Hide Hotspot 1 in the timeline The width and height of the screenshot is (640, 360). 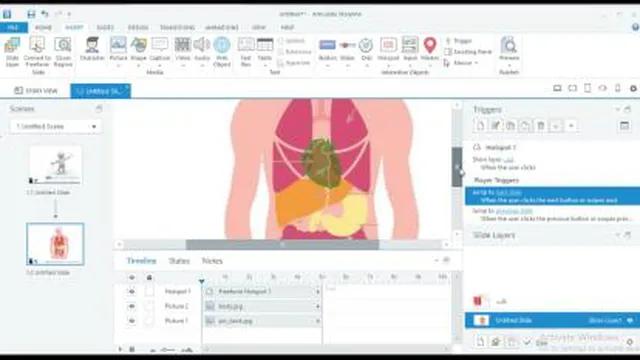pyautogui.click(x=131, y=291)
